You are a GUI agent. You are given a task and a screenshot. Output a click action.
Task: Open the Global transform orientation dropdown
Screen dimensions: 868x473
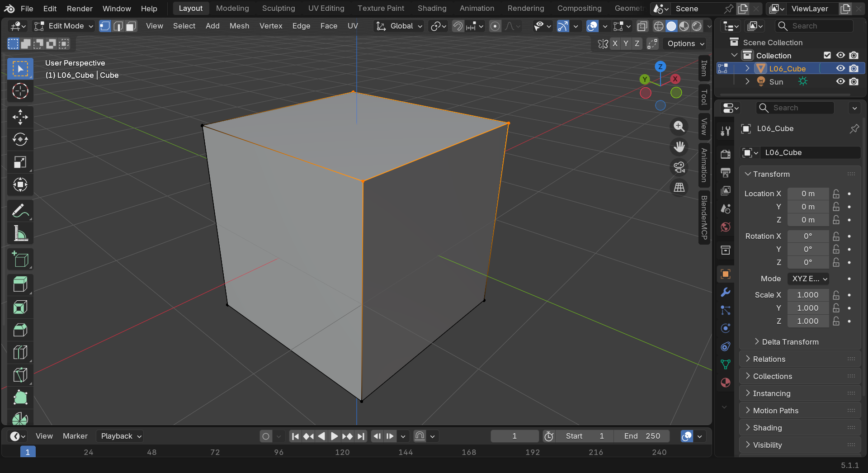pyautogui.click(x=400, y=26)
